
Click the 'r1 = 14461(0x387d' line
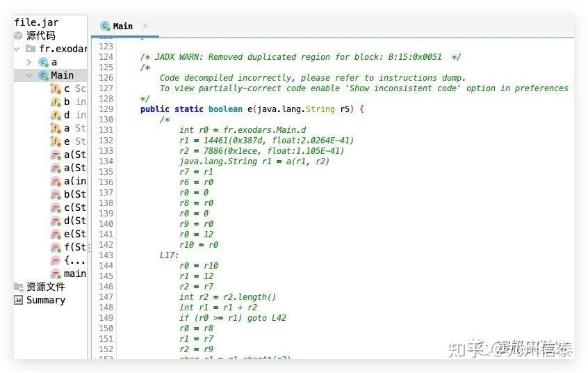(x=266, y=141)
